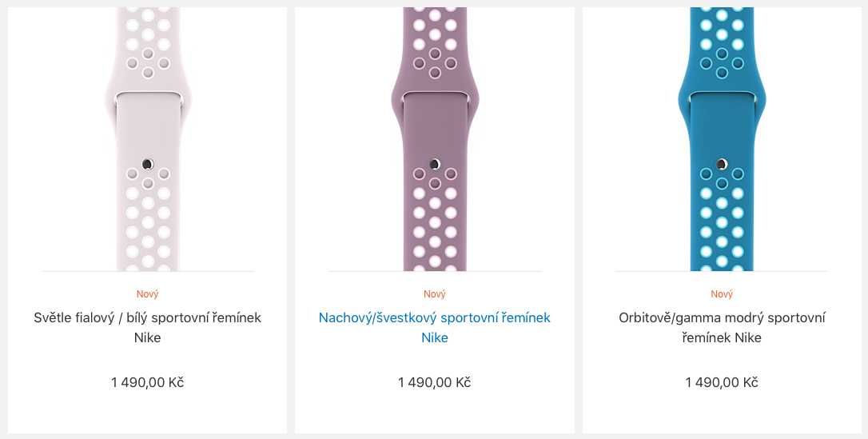Click the upper hole cluster on the plum band
Screen dimensions: 868x439
(x=435, y=44)
